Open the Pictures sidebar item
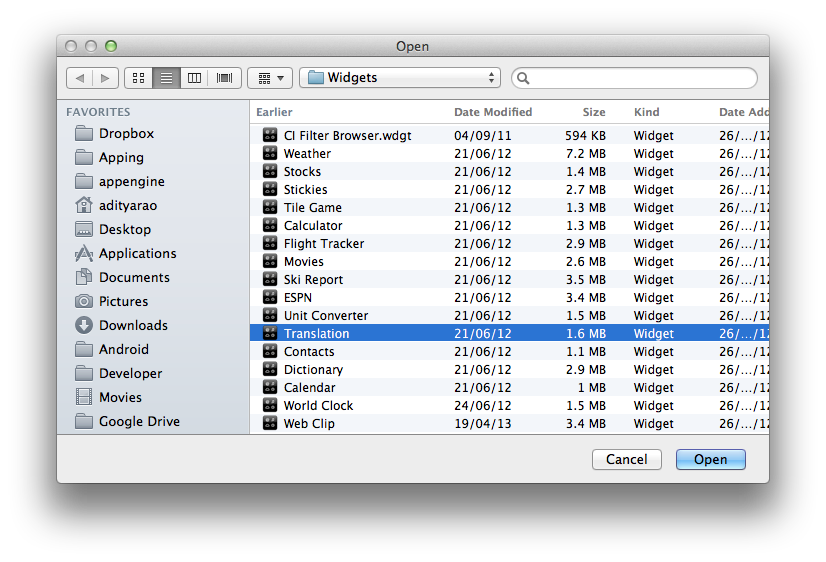 pos(123,301)
